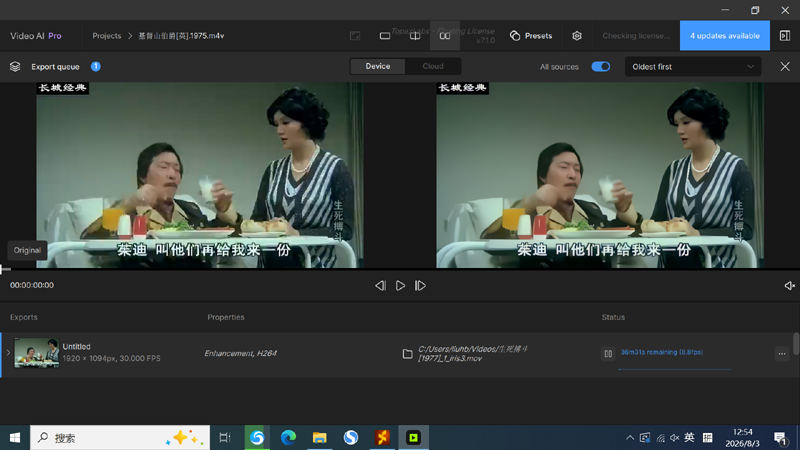
Task: Switch to Device tab
Action: tap(378, 66)
